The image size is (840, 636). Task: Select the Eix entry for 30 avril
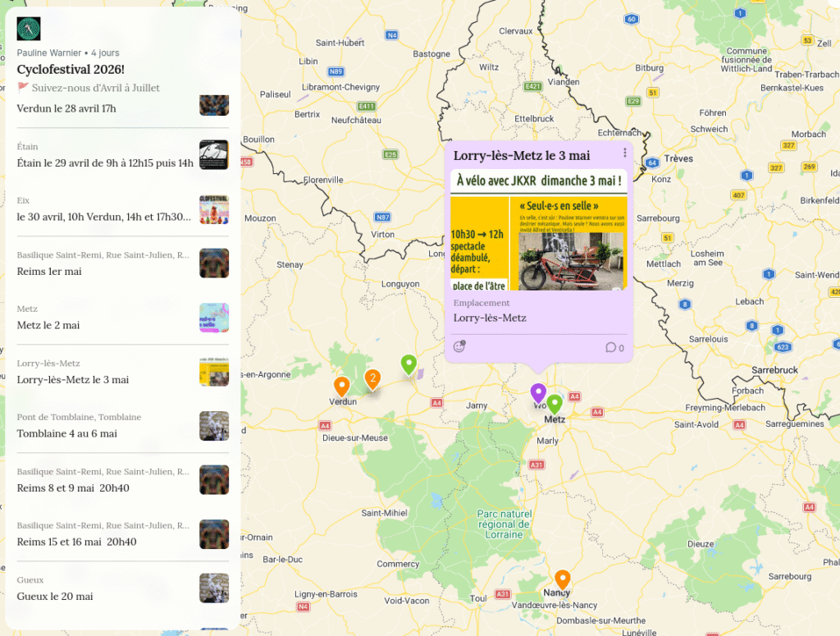click(x=103, y=217)
